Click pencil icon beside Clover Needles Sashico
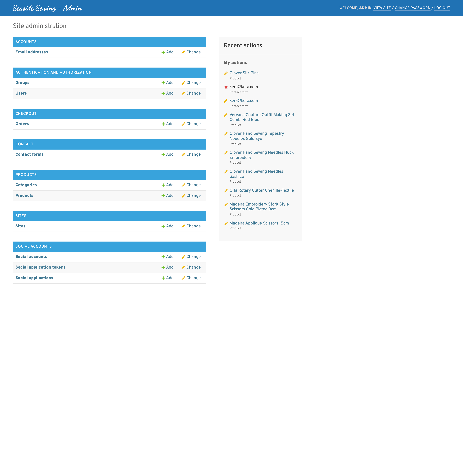463x476 pixels. [x=226, y=172]
